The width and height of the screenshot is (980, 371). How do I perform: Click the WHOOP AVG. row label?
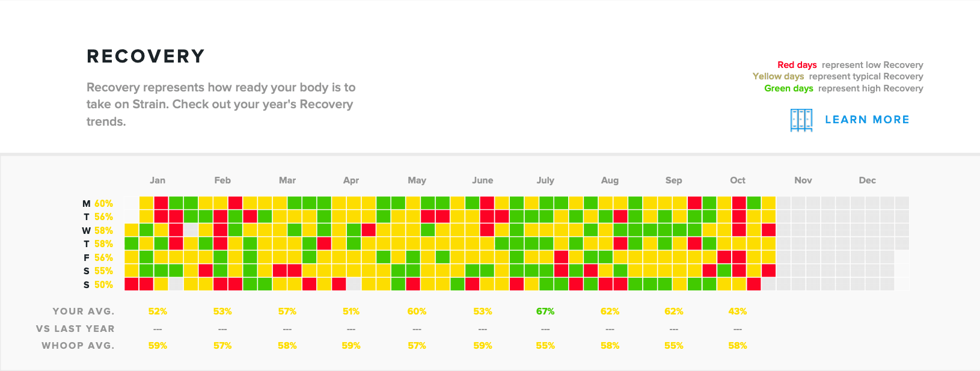coord(78,345)
